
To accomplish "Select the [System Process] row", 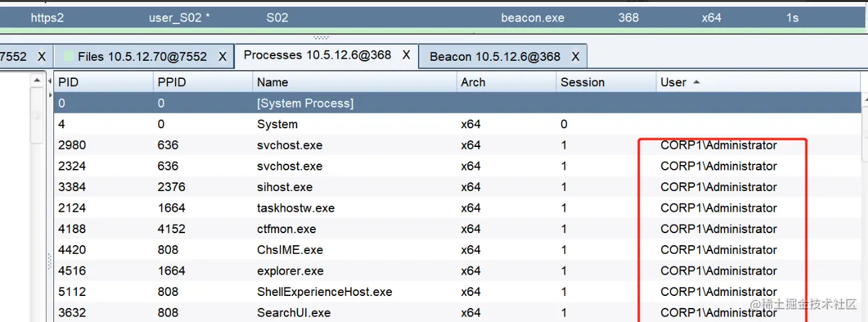I will 458,104.
